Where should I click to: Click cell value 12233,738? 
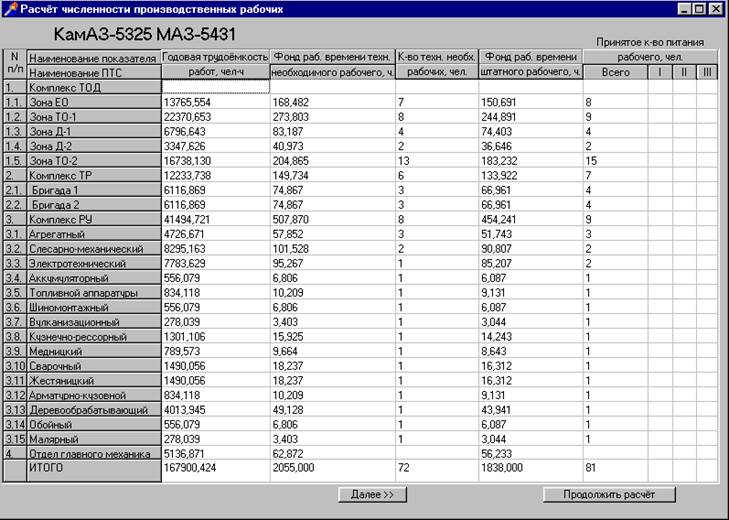point(187,175)
